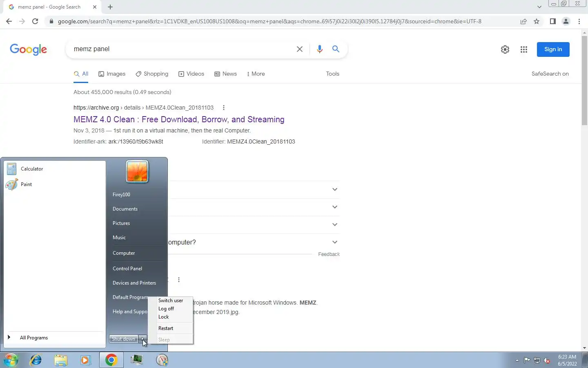The image size is (588, 368).
Task: Open Devices and Printers
Action: click(134, 283)
